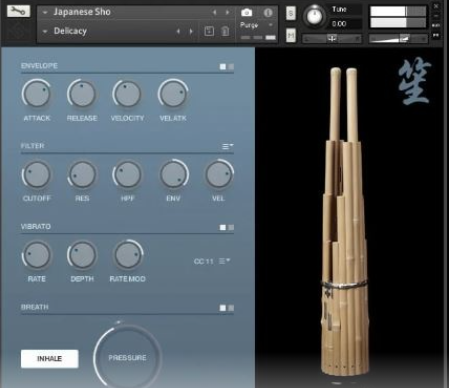Click the vibrato Depth knob
449x388 pixels.
(x=82, y=255)
